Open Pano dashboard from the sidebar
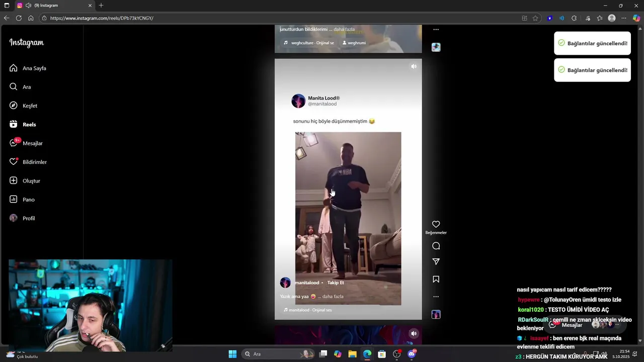 click(22, 200)
